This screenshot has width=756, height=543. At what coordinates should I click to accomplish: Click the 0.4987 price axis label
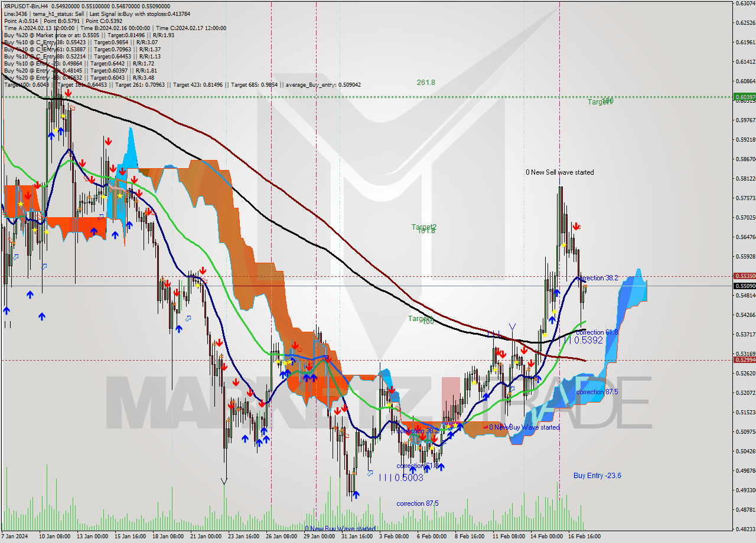coord(745,471)
